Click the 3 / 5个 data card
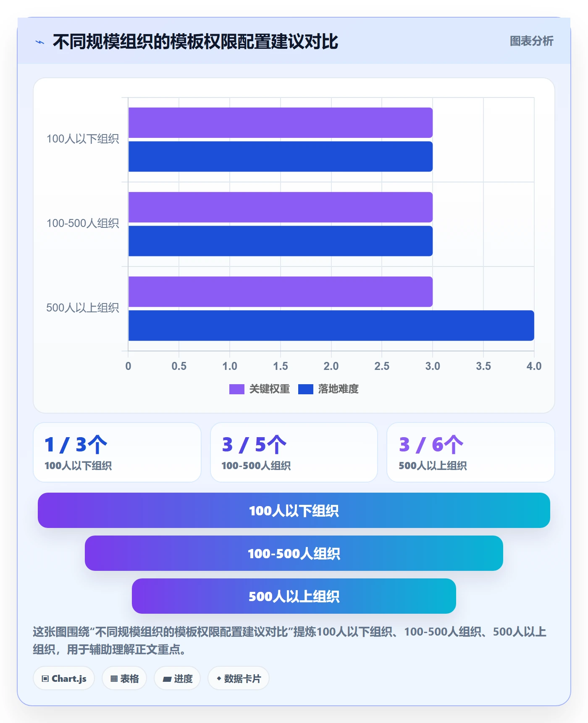This screenshot has width=588, height=723. pos(294,452)
